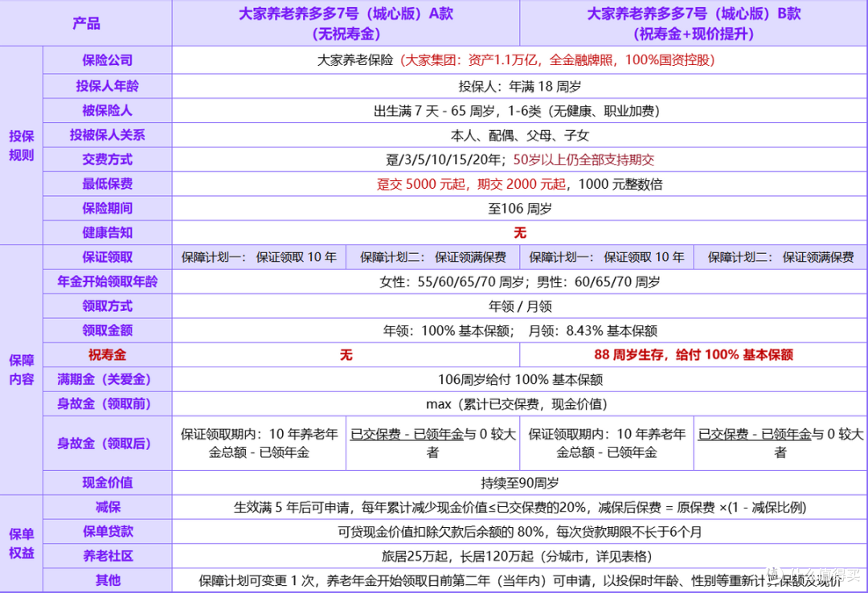Click the 本人、配偶、父母、子女 cell
This screenshot has height=593, width=868.
(x=520, y=135)
